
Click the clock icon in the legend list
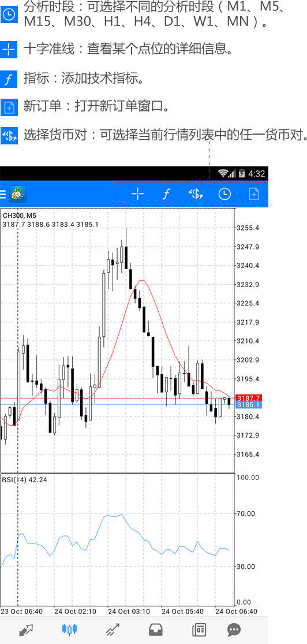click(x=9, y=15)
